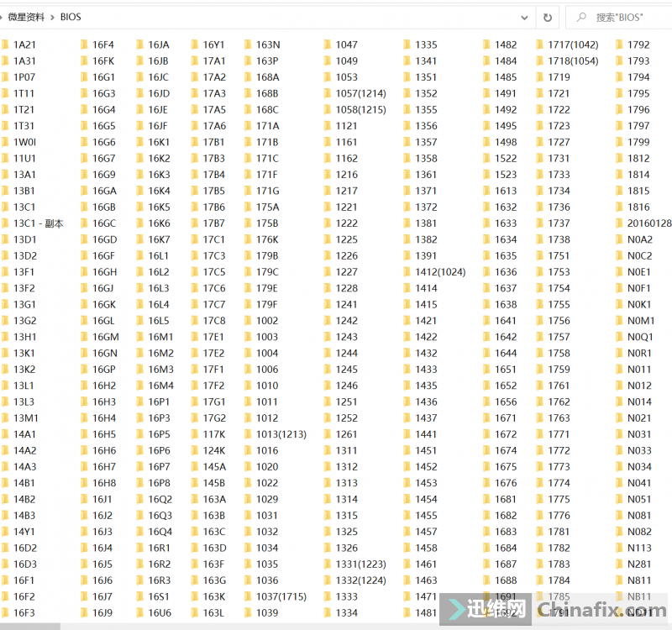This screenshot has height=630, width=672.
Task: Click the folder name 1458
Action: (x=427, y=548)
